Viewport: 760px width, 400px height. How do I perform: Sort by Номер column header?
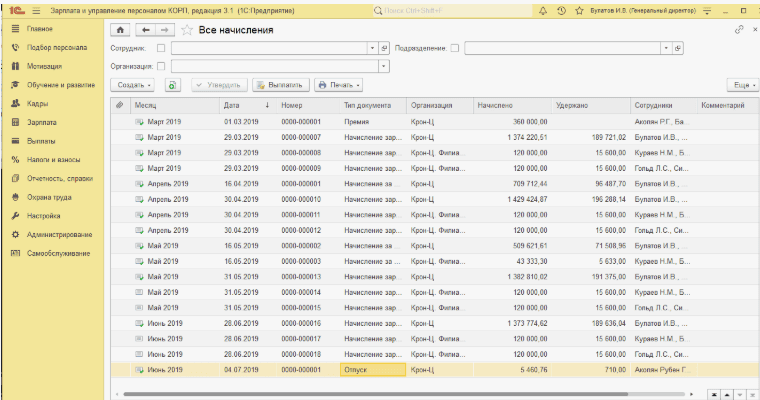(x=308, y=105)
